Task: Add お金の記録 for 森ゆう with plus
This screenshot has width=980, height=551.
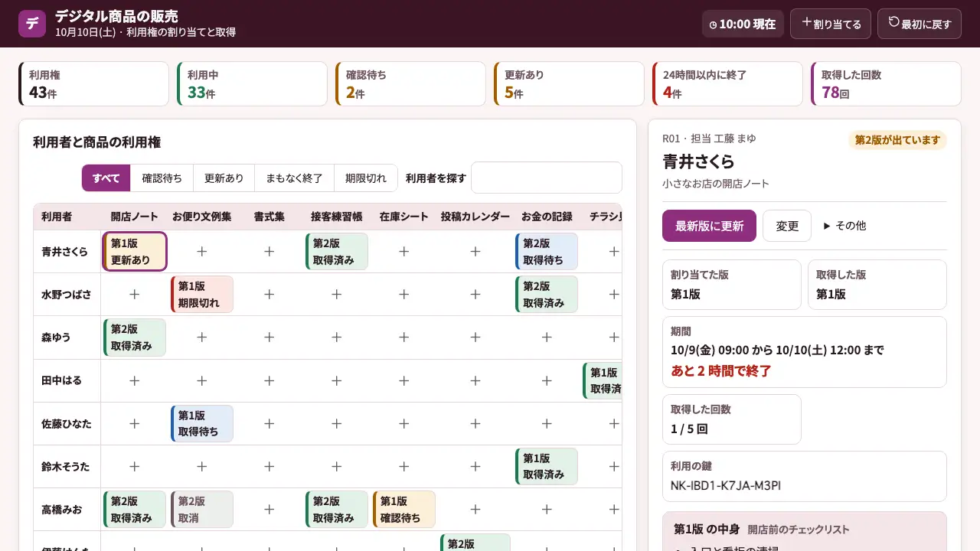Action: 547,337
